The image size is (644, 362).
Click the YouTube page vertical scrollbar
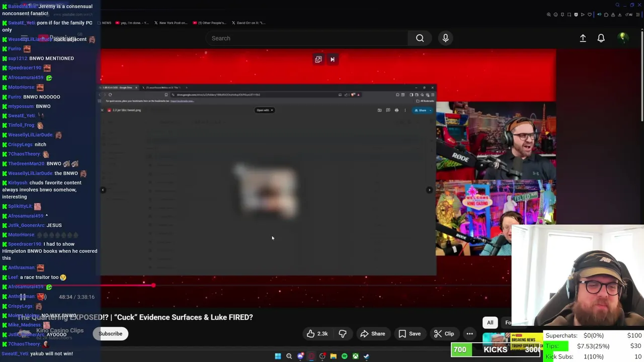(x=641, y=75)
